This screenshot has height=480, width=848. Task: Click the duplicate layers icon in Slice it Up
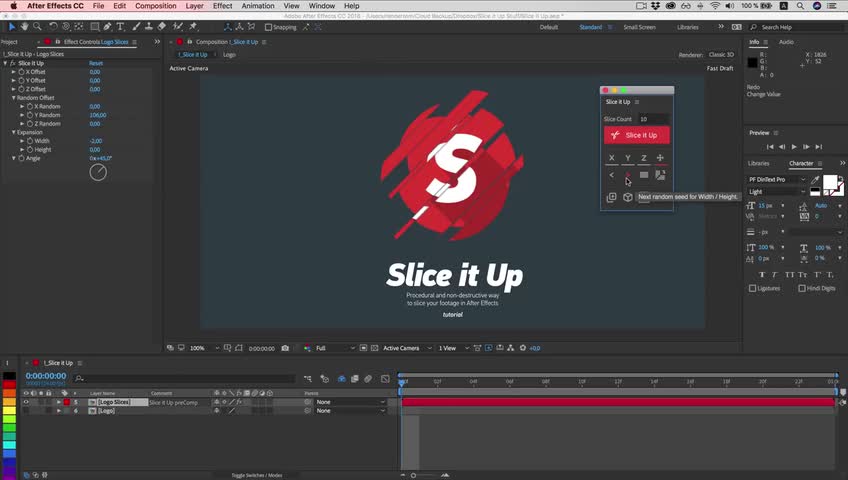point(612,197)
